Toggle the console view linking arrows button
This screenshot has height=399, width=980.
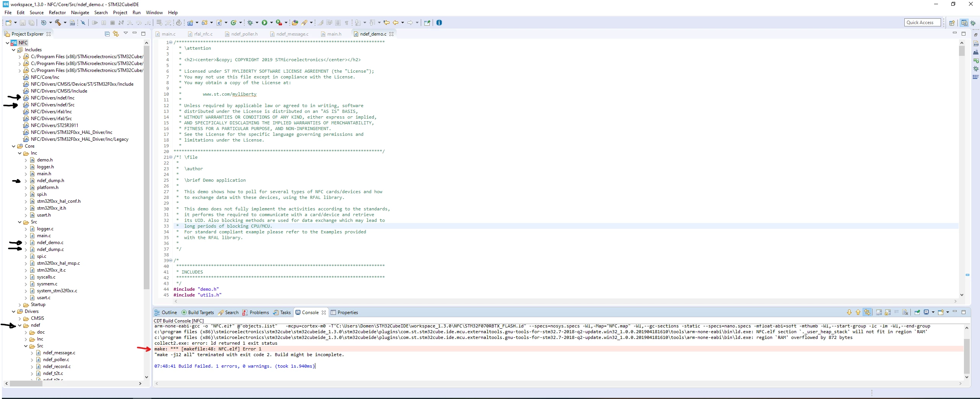[x=867, y=313]
